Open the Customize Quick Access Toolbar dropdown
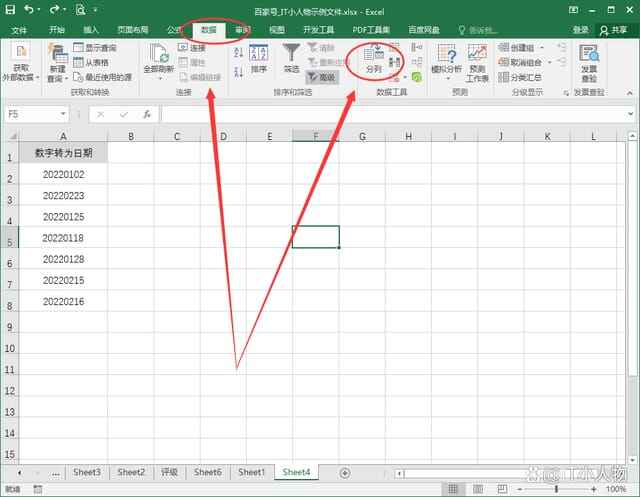Screen dimensions: 640x497 pos(95,9)
